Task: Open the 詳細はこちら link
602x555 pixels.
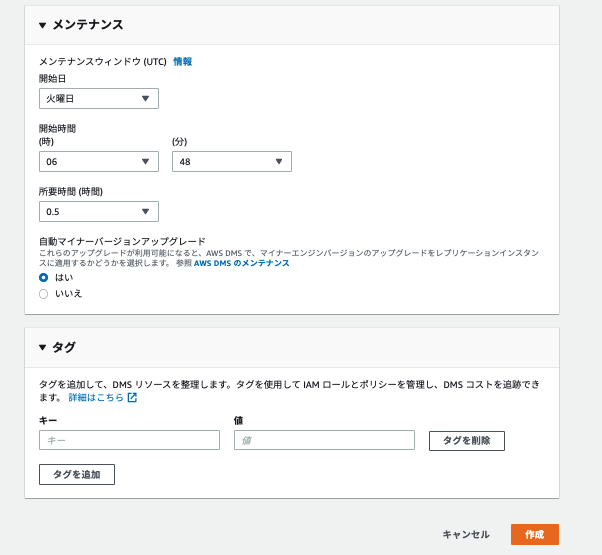Action: [x=96, y=398]
